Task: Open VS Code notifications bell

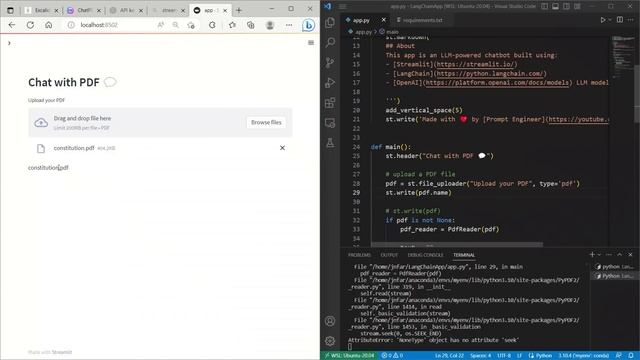Action: coord(631,356)
